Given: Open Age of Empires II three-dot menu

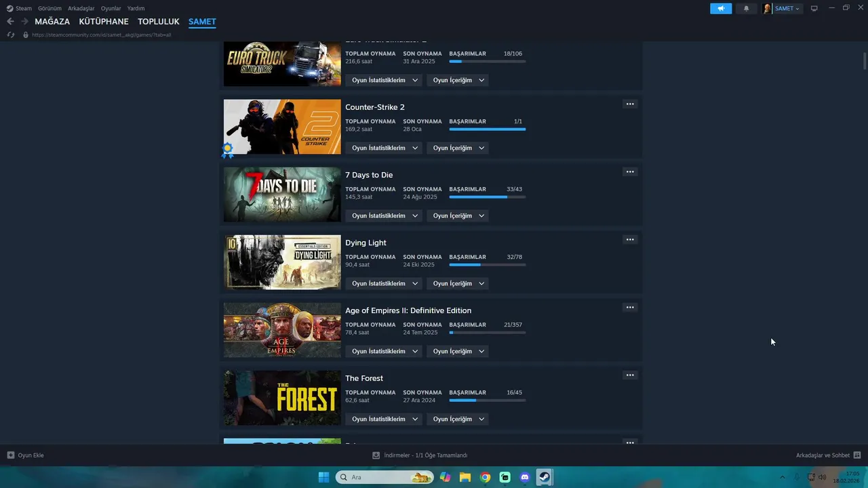Looking at the screenshot, I should pos(630,308).
